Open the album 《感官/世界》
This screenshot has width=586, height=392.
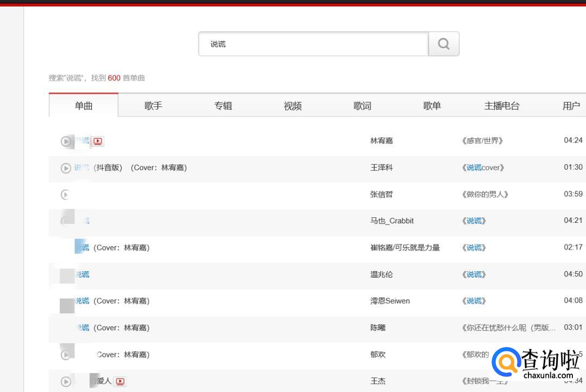[x=482, y=141]
